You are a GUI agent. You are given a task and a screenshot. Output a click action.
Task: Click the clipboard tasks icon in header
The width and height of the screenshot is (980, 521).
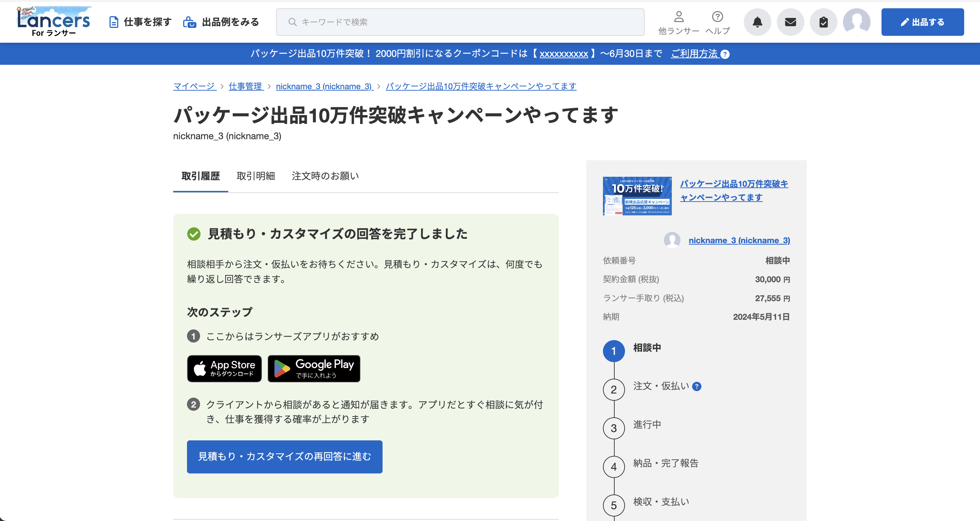pos(823,22)
